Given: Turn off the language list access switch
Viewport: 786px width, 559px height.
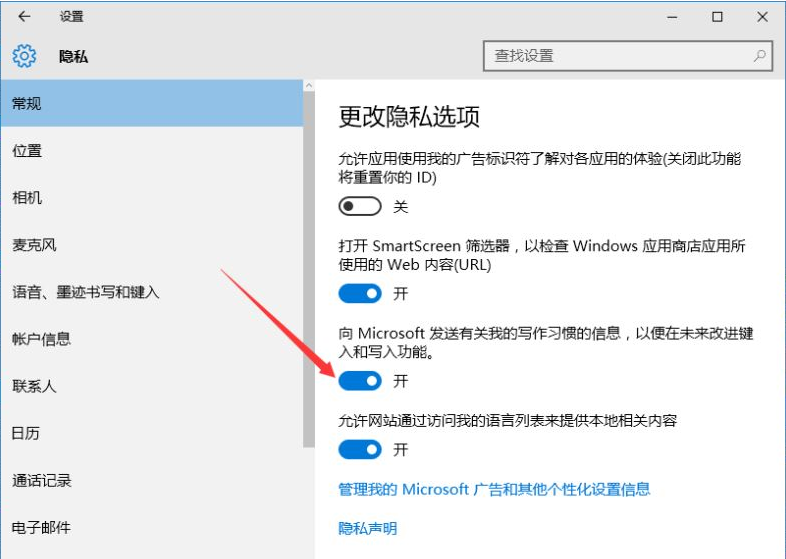Looking at the screenshot, I should [360, 450].
